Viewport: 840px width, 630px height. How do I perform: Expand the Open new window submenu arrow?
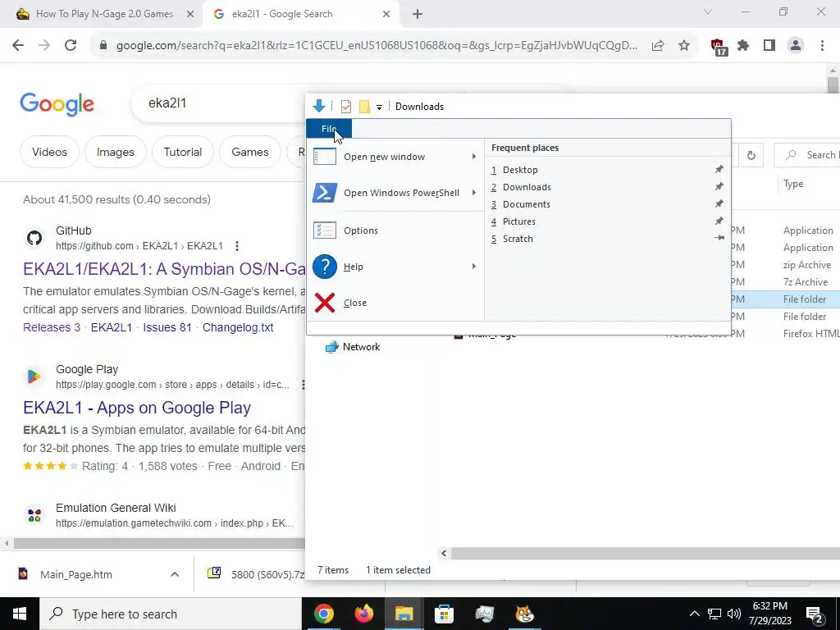473,157
